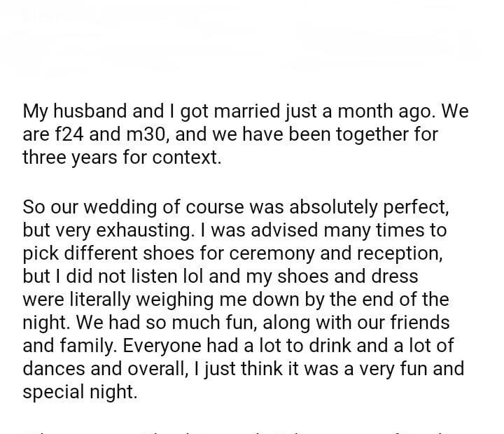The image size is (504, 434).
Task: Click the phrase "special night"
Action: [x=80, y=393]
